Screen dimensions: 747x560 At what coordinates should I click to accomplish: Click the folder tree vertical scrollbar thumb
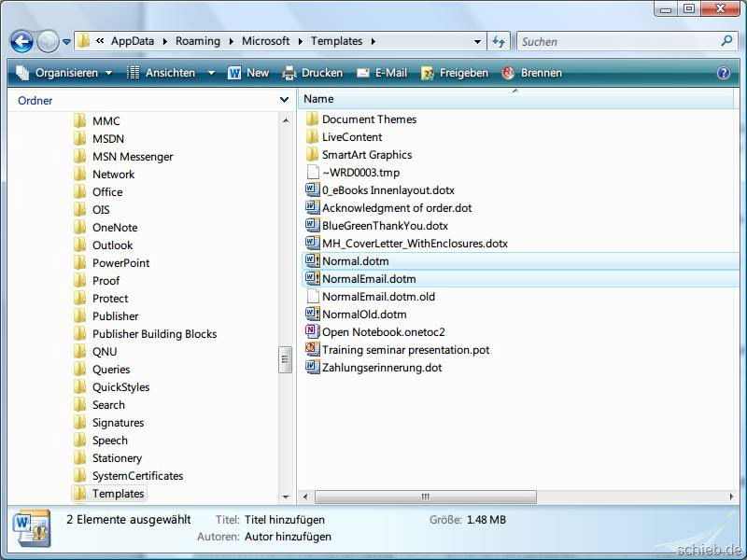(x=286, y=359)
